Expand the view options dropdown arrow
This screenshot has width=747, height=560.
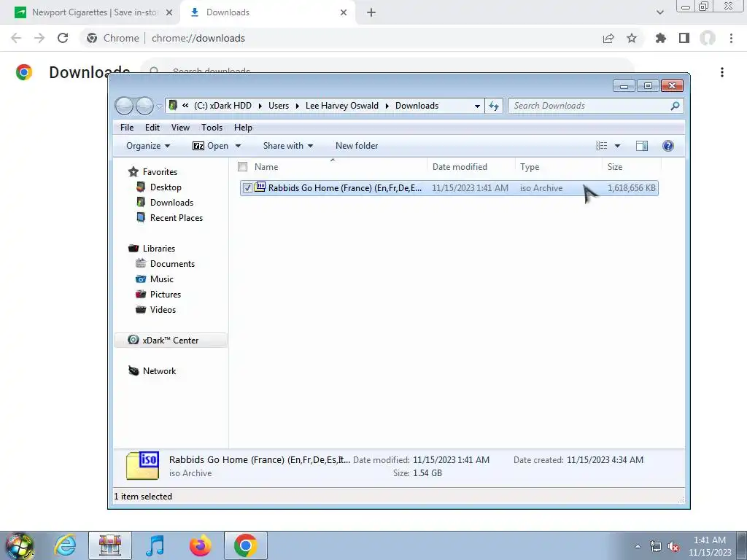617,146
